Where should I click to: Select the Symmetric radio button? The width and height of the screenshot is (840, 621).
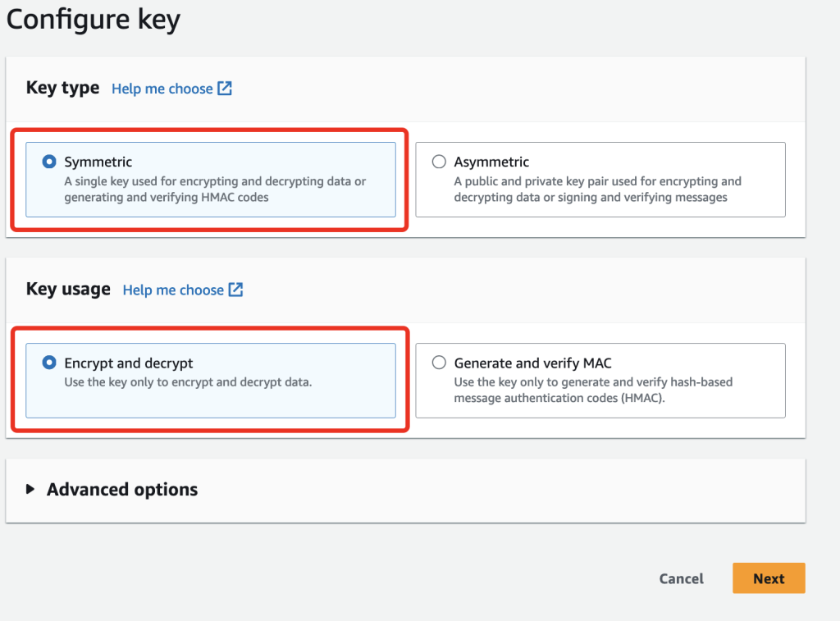click(x=49, y=162)
